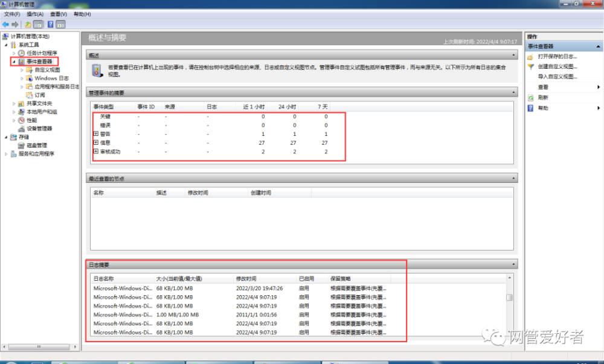Viewport: 604px width, 364px height.
Task: Click tree pane scrollbar right arrow
Action: pyautogui.click(x=75, y=347)
